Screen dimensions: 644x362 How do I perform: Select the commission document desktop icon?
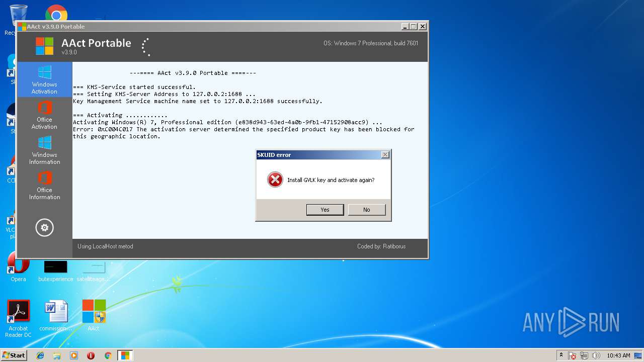55,315
